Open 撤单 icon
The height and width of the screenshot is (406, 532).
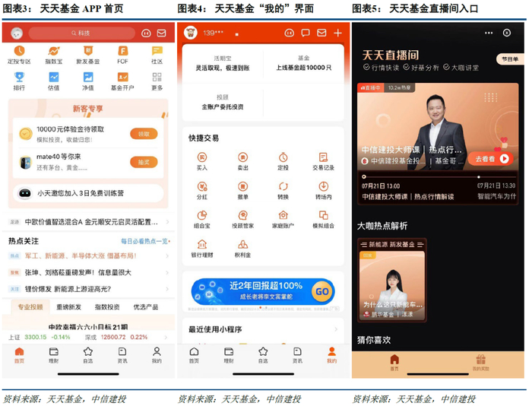click(x=242, y=186)
